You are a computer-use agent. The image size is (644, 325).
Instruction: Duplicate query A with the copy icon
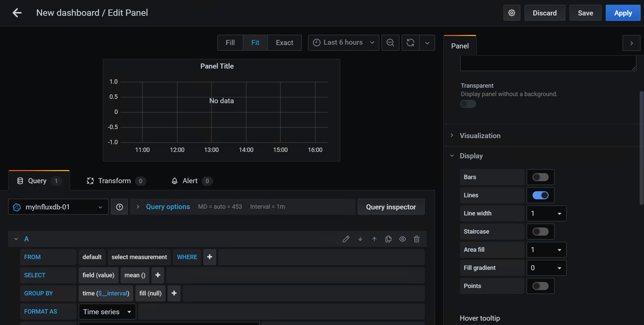(x=388, y=239)
